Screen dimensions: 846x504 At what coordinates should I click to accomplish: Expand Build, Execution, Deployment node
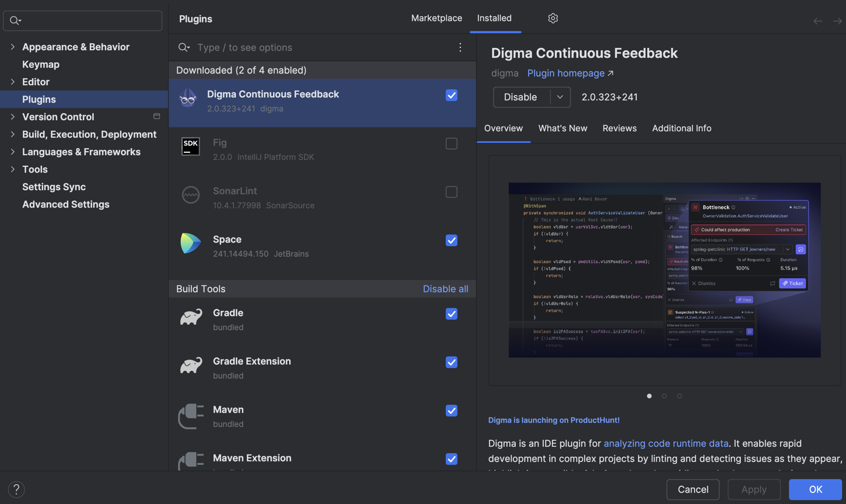(x=12, y=134)
